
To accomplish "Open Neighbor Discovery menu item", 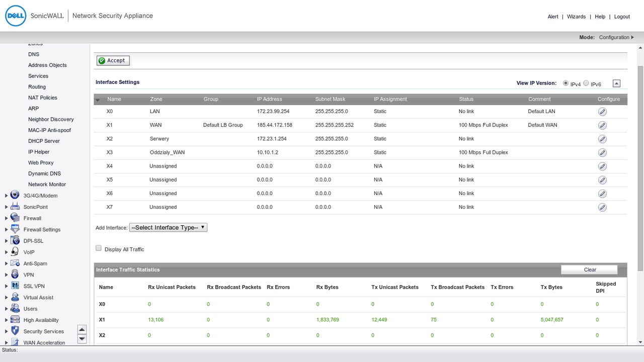I will [x=51, y=119].
